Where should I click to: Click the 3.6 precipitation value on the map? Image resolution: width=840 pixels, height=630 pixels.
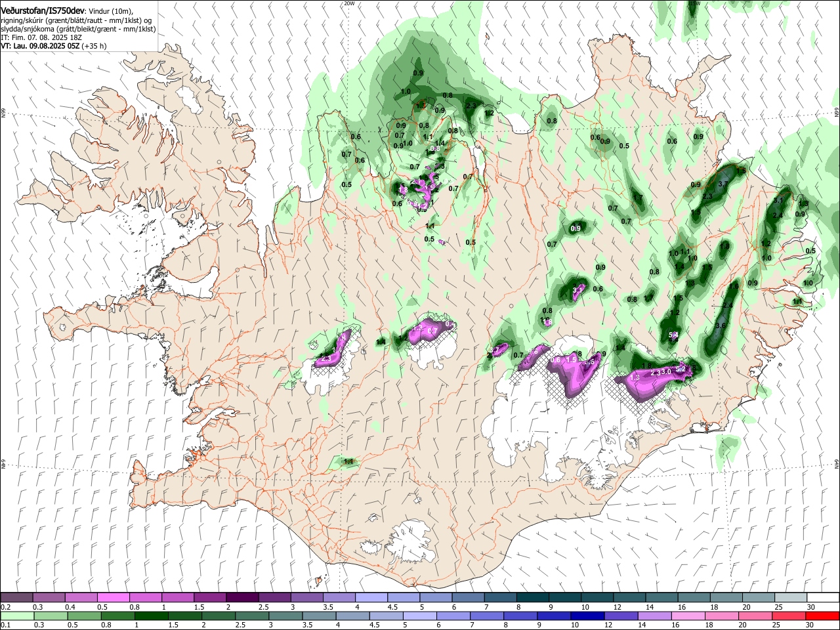pos(721,326)
